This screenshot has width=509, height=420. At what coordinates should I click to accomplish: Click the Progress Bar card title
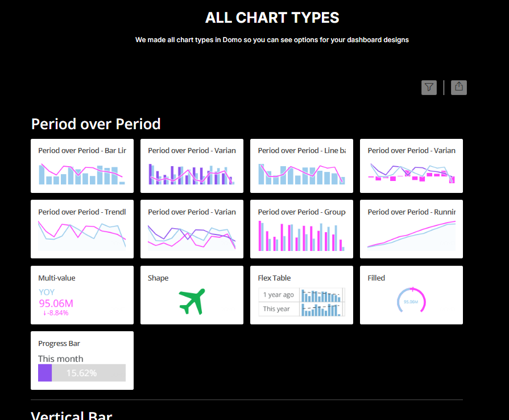[x=59, y=343]
